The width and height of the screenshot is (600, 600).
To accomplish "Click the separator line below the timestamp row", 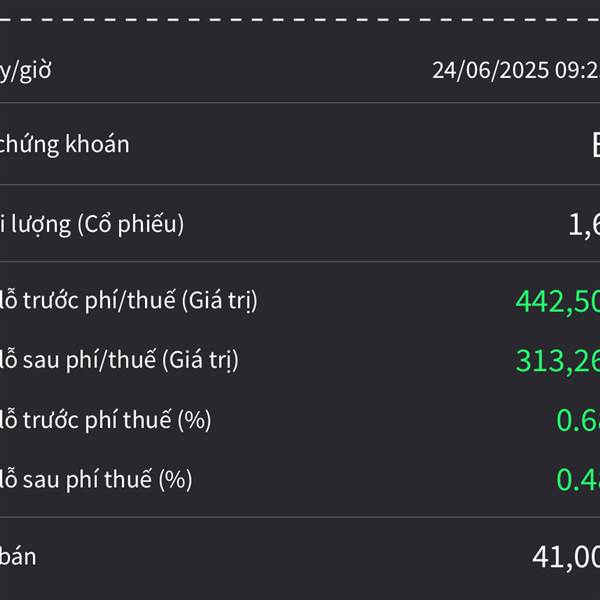I will pyautogui.click(x=300, y=103).
